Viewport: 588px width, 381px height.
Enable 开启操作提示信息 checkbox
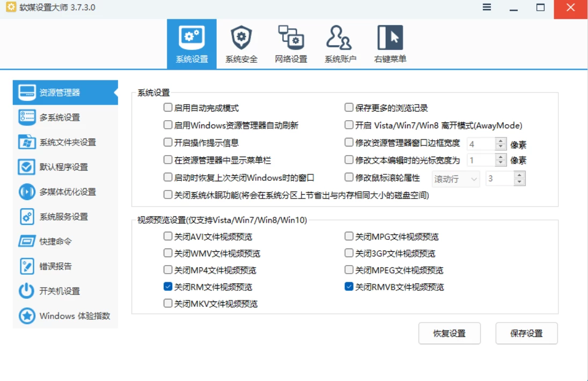(167, 143)
